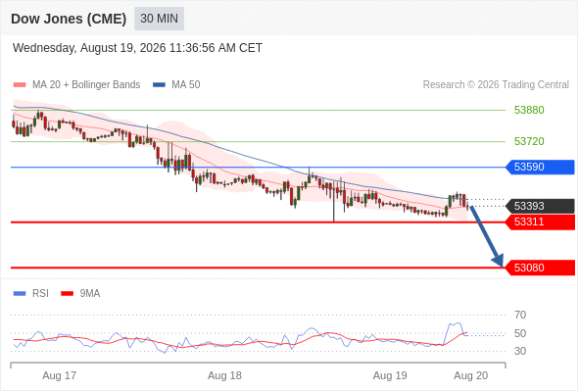Click resistance level 53720 label
Viewport: 578px width, 392px height.
(529, 141)
